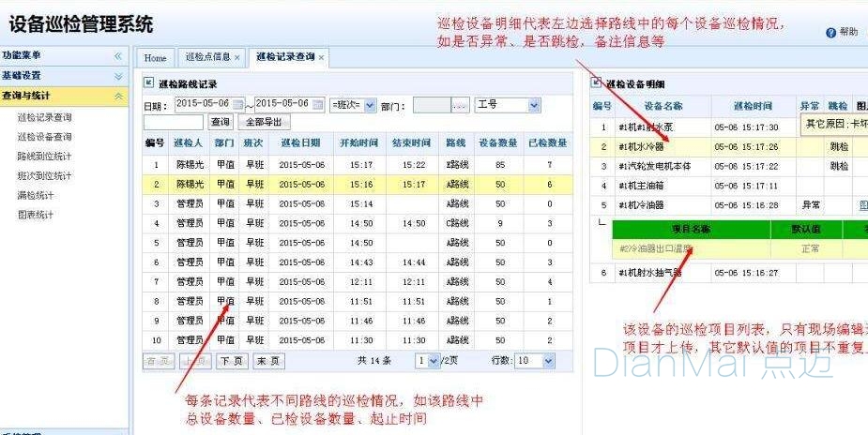The image size is (868, 435).
Task: Sort by the 巡检人 column header
Action: click(x=189, y=143)
